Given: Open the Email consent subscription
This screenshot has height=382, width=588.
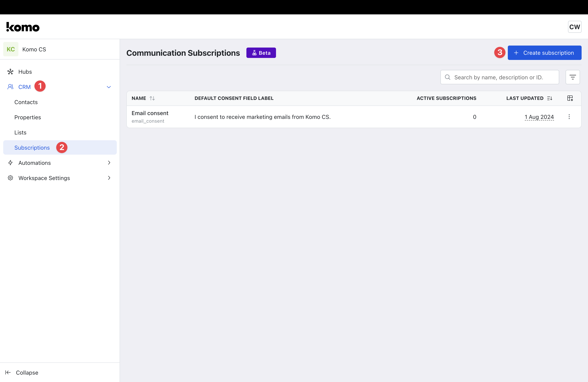Looking at the screenshot, I should point(150,113).
